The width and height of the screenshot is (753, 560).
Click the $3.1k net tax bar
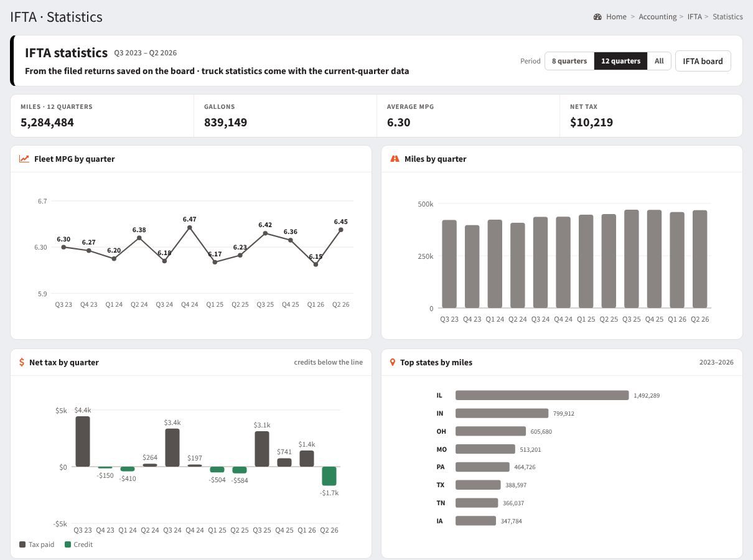[262, 449]
